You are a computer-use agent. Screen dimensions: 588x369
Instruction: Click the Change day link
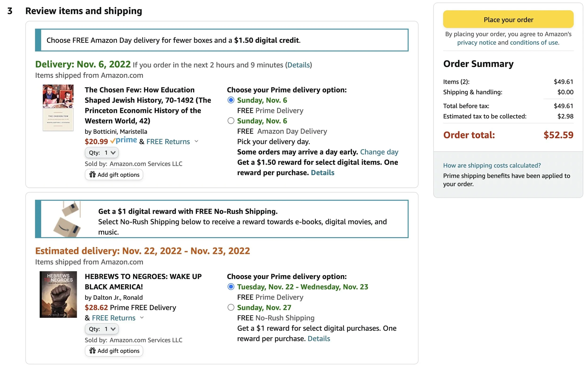(379, 152)
